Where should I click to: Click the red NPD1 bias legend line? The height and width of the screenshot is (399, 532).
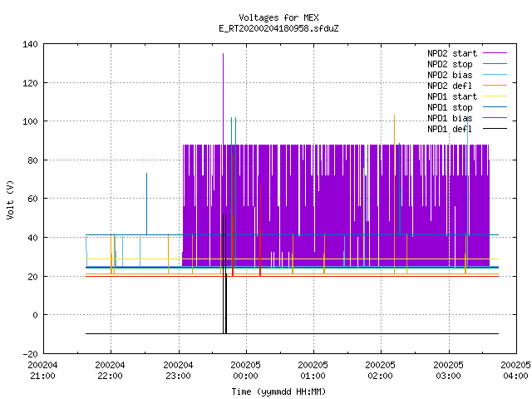pyautogui.click(x=495, y=118)
